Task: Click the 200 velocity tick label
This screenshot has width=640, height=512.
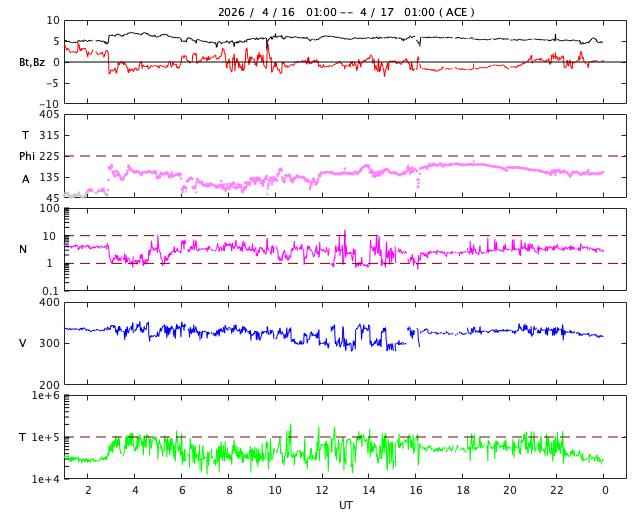Action: [49, 385]
